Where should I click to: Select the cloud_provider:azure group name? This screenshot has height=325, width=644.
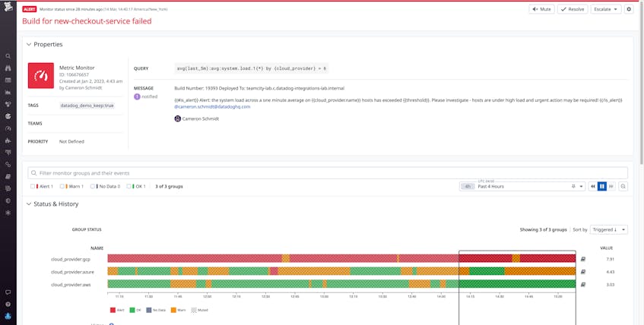72,272
